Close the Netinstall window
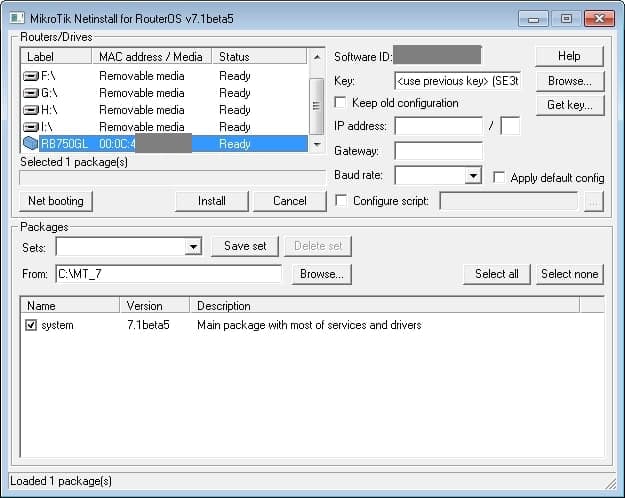The width and height of the screenshot is (625, 498). point(599,19)
